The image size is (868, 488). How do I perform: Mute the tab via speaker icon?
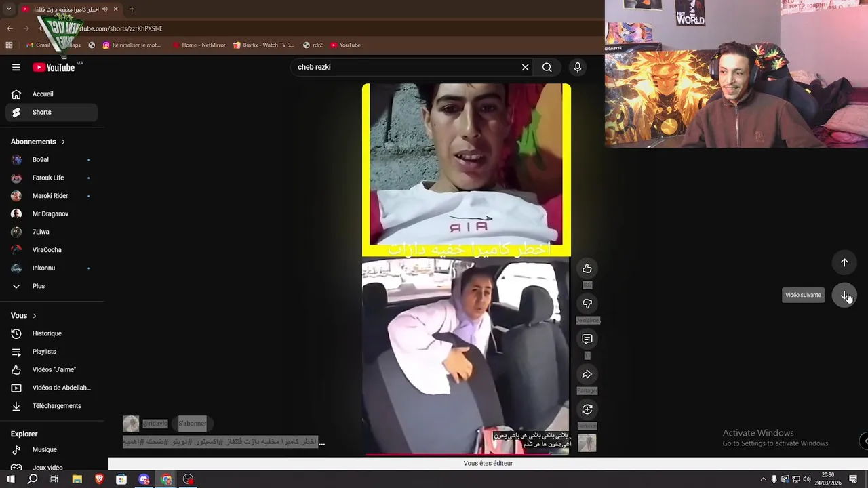[x=104, y=9]
